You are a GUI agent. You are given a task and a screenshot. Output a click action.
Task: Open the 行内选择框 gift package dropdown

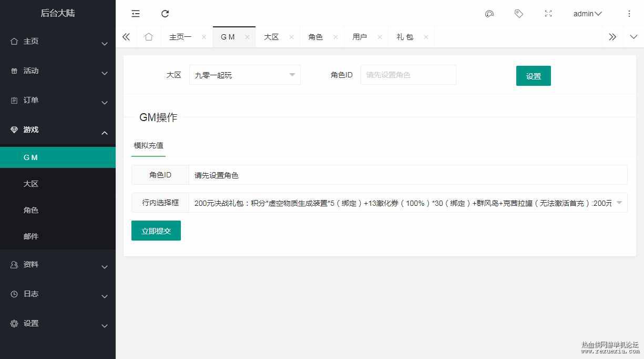tap(408, 203)
